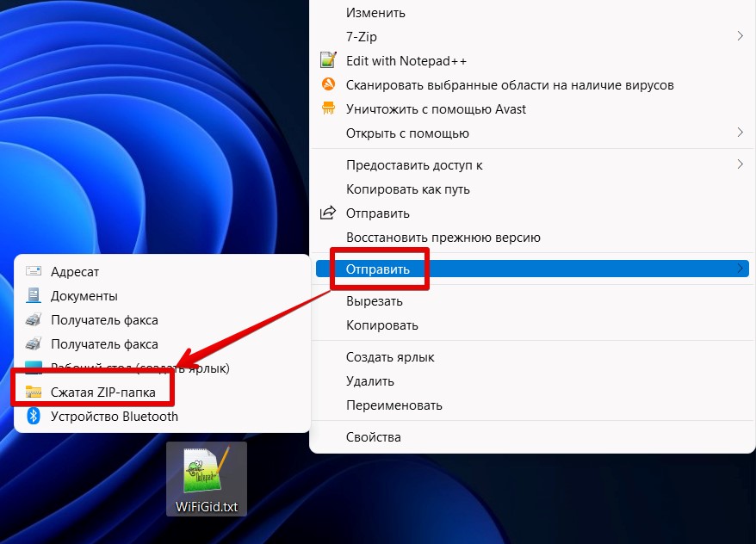The height and width of the screenshot is (544, 756).
Task: Choose Копировать from the menu
Action: [x=532, y=325]
